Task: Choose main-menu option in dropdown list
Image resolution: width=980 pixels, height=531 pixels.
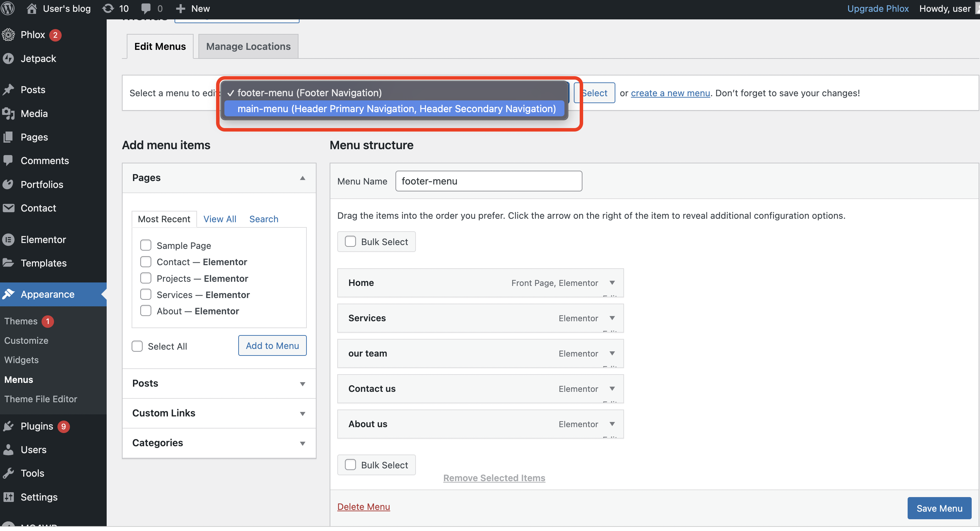Action: tap(396, 109)
